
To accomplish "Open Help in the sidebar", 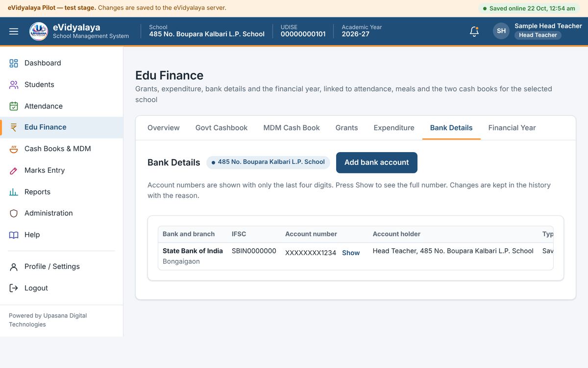I will tap(61, 235).
